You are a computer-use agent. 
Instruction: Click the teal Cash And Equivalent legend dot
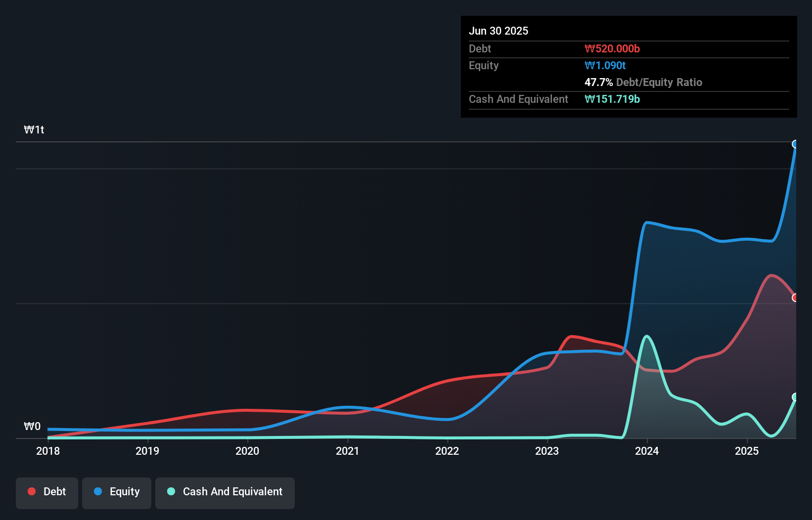tap(171, 491)
